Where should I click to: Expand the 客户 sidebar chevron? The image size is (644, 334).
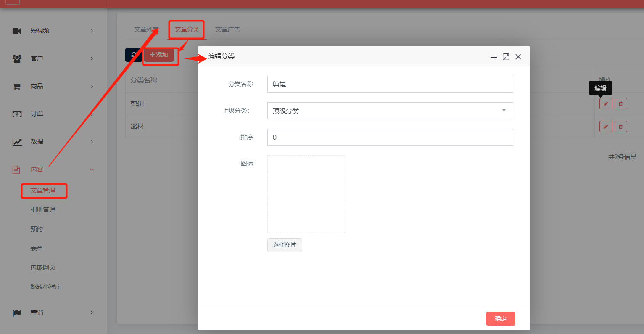point(92,58)
